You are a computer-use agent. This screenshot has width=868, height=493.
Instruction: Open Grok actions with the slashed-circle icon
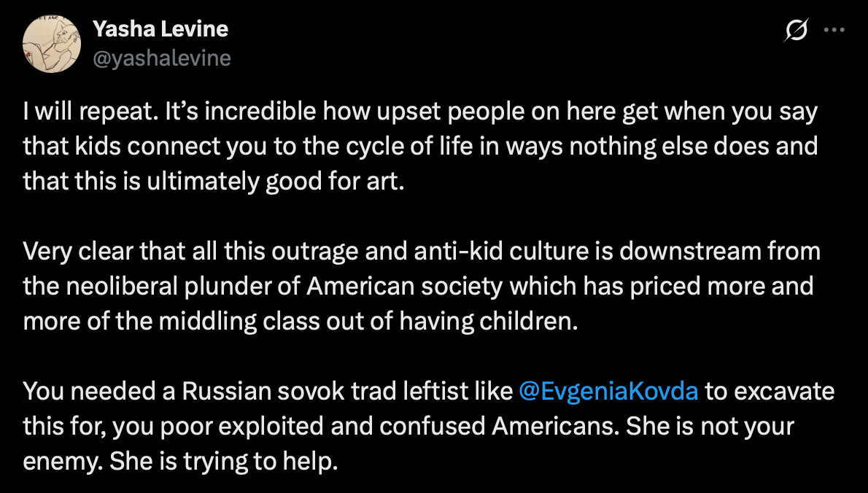797,29
